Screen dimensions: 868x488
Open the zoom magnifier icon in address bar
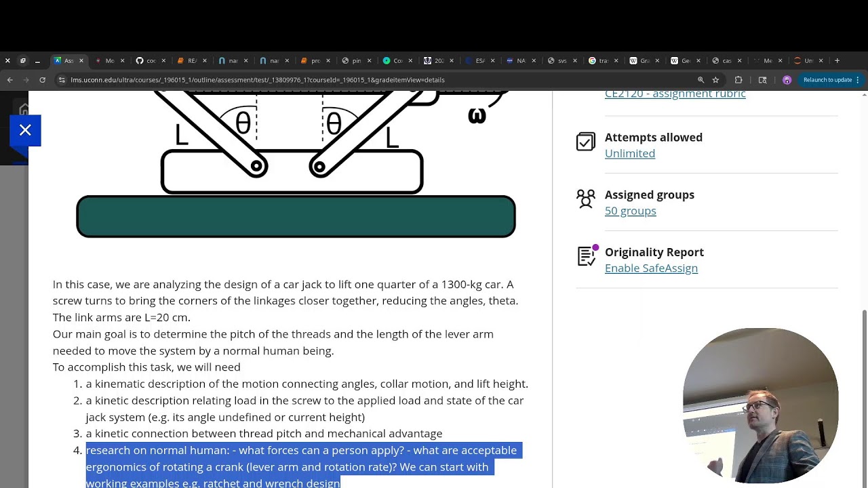point(701,80)
